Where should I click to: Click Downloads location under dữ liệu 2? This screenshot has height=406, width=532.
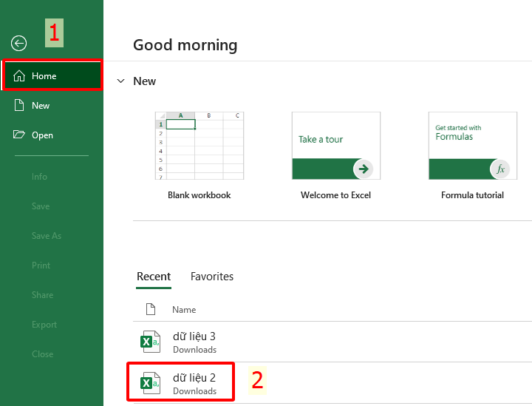point(195,391)
